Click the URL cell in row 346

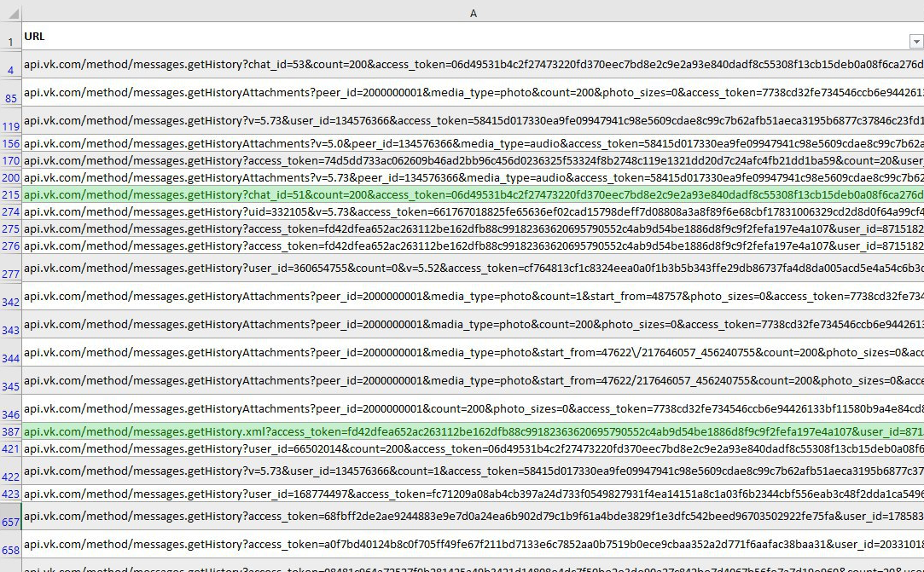pyautogui.click(x=474, y=409)
